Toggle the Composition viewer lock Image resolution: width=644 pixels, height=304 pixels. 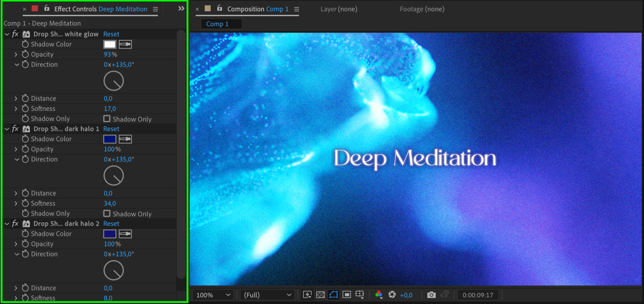click(x=219, y=8)
